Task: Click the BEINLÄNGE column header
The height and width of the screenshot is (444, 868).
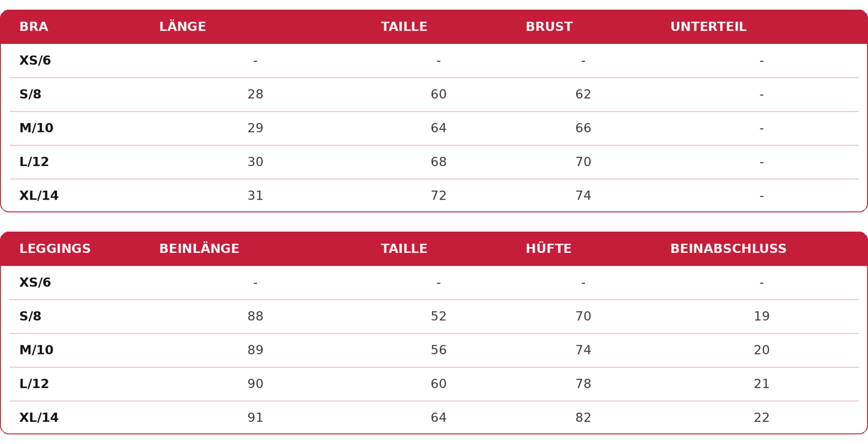Action: click(x=199, y=248)
